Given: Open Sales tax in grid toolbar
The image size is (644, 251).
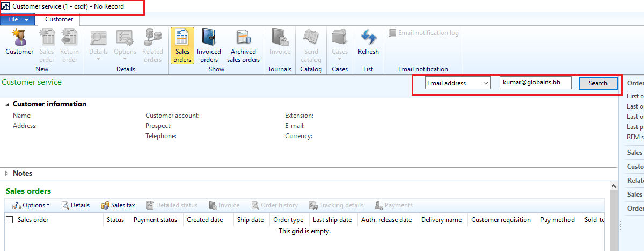Looking at the screenshot, I should [118, 205].
